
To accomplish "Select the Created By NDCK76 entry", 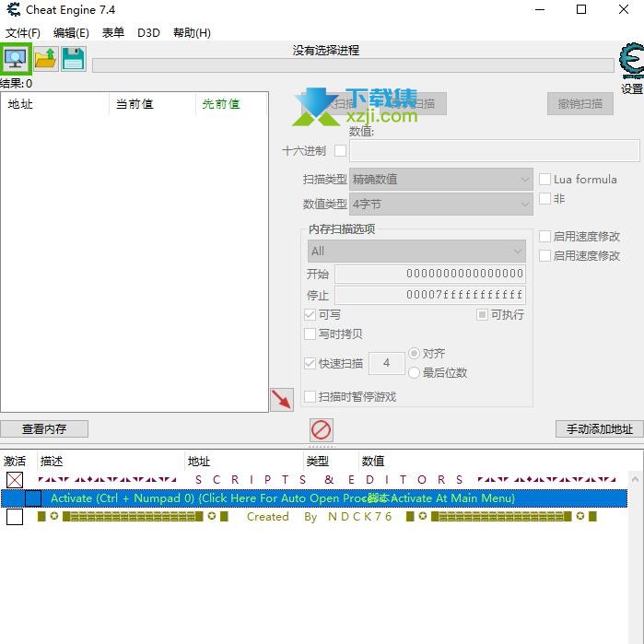I will 317,517.
